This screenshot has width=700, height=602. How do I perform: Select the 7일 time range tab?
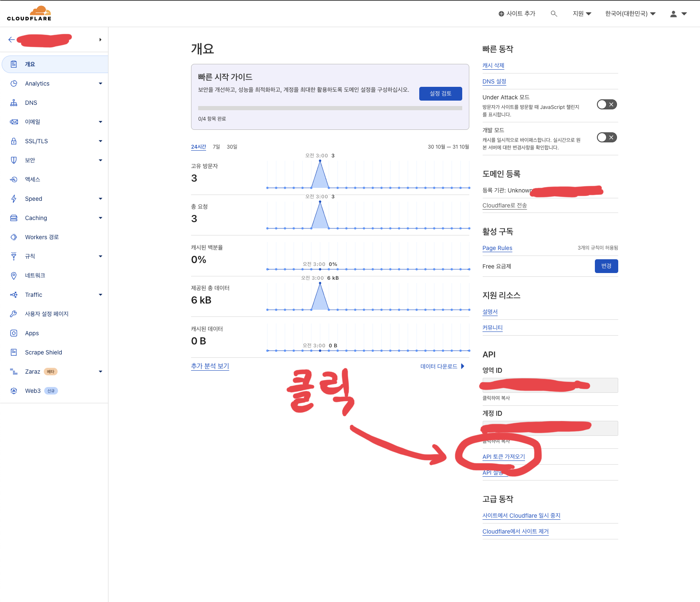[216, 147]
